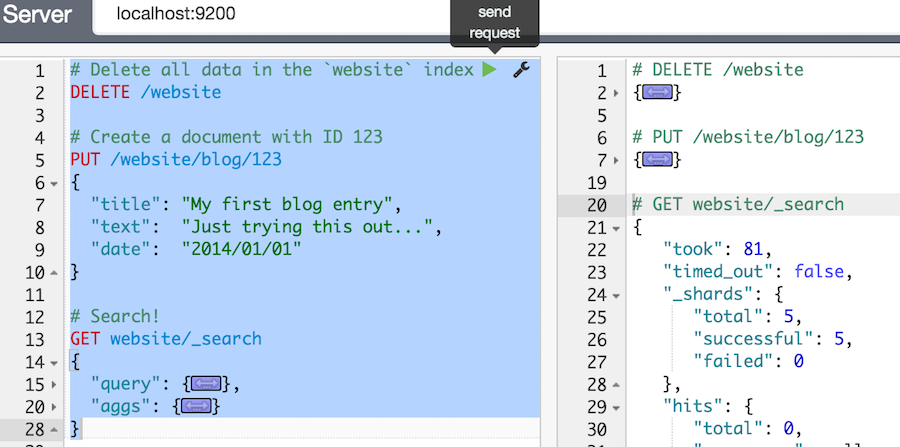The width and height of the screenshot is (900, 447).
Task: Click the DELETE /website request line
Action: [x=146, y=92]
